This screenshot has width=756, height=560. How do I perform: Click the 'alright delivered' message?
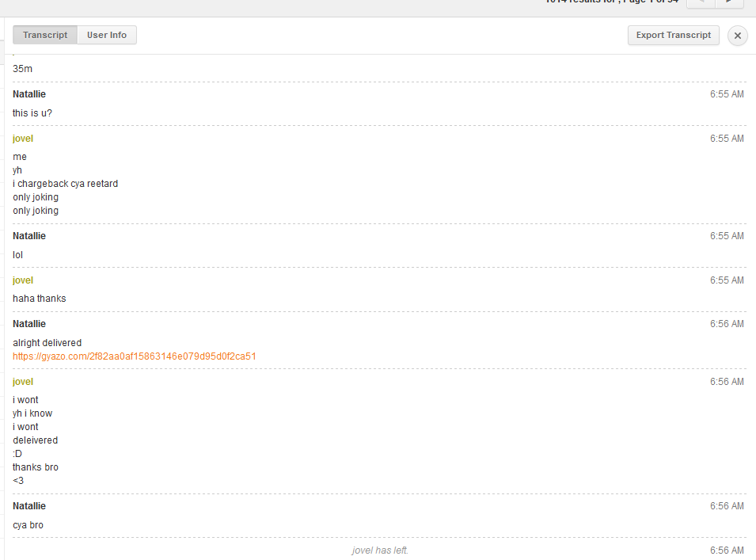click(47, 343)
